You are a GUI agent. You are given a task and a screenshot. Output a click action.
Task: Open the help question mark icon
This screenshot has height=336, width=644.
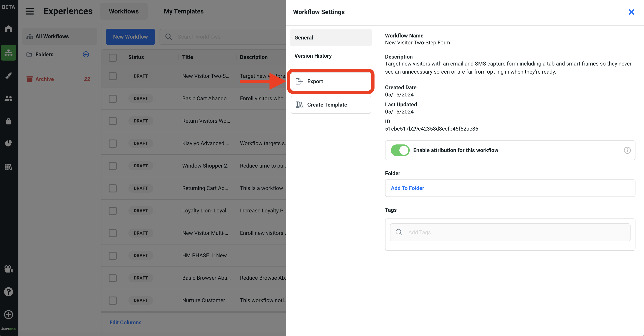9,292
